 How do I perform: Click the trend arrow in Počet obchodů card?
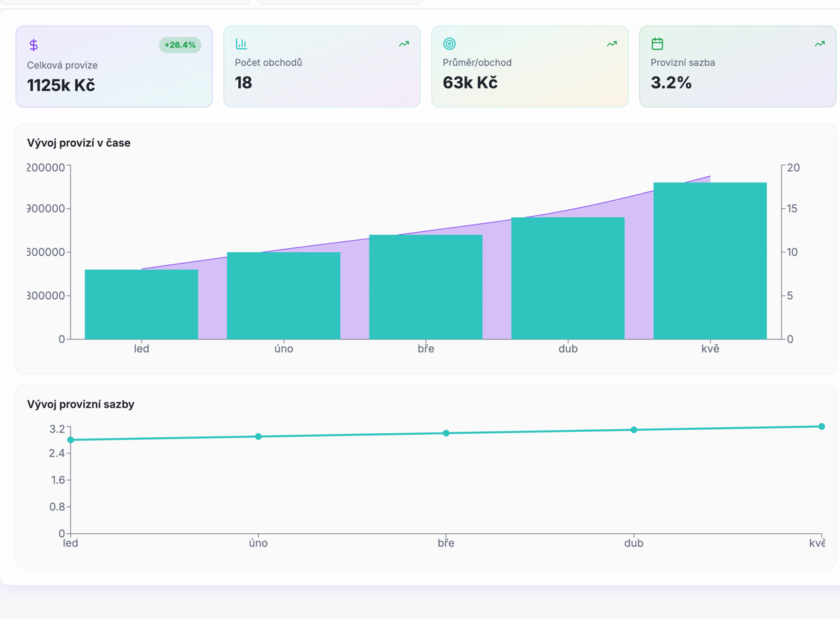pyautogui.click(x=404, y=44)
